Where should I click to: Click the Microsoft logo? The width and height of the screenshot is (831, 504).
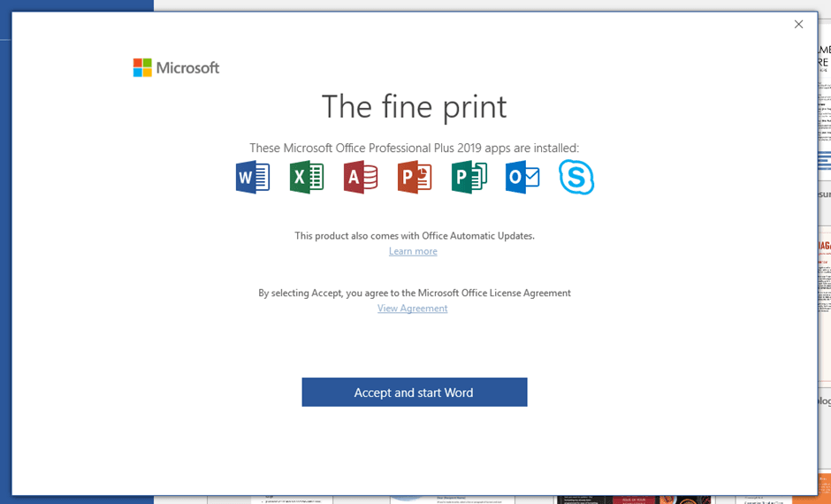pyautogui.click(x=176, y=68)
